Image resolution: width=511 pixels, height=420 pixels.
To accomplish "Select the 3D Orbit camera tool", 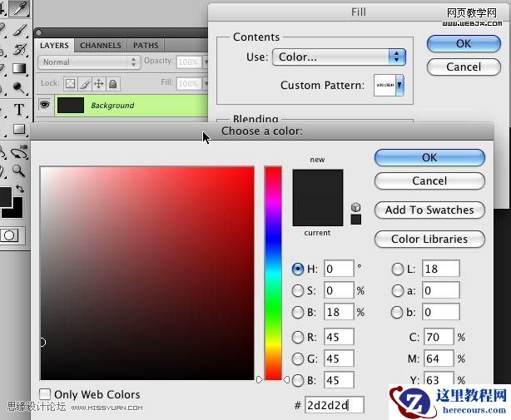I will coord(19,152).
